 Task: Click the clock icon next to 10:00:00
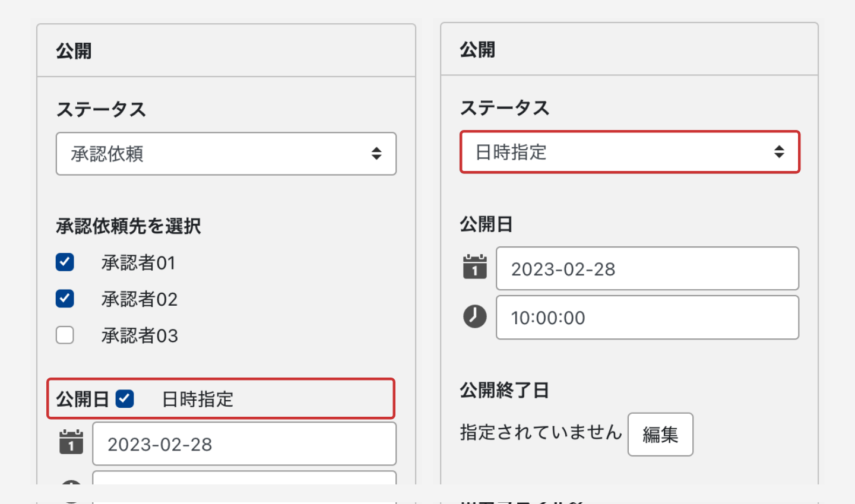click(x=474, y=316)
